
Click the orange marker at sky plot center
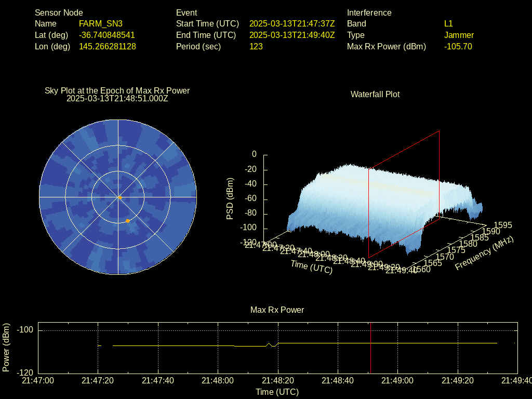click(120, 197)
